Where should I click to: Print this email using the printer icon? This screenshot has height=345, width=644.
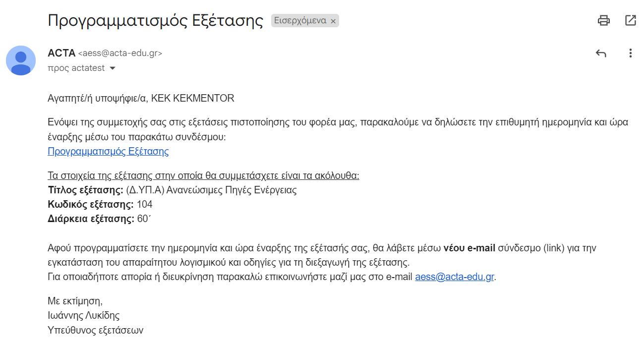603,20
